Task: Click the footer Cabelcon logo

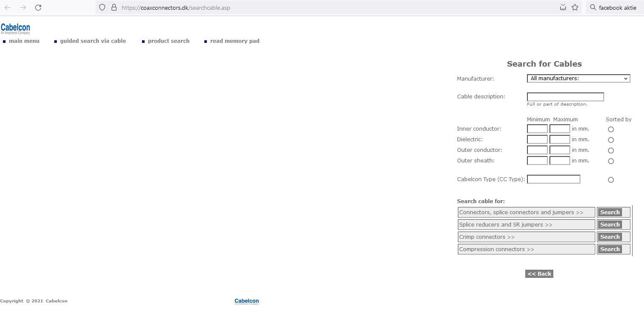Action: [246, 302]
